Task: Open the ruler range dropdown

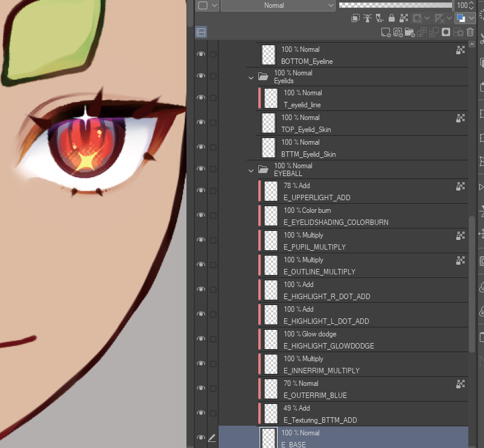Action: click(x=450, y=18)
